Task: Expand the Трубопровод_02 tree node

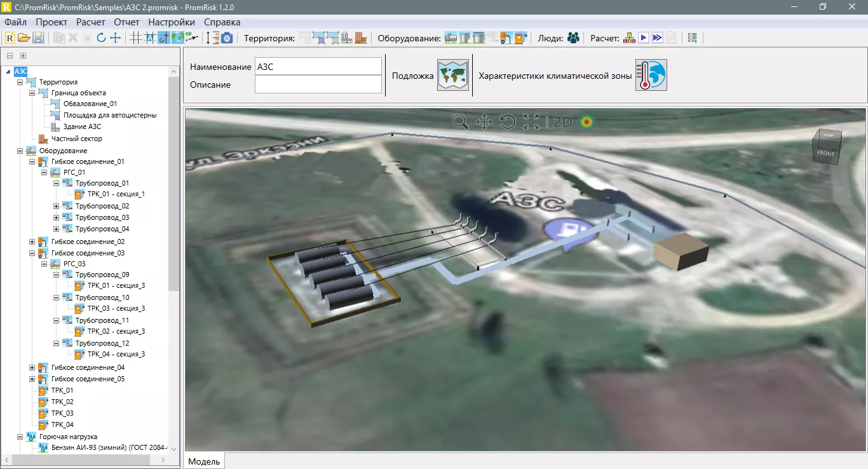Action: tap(56, 207)
